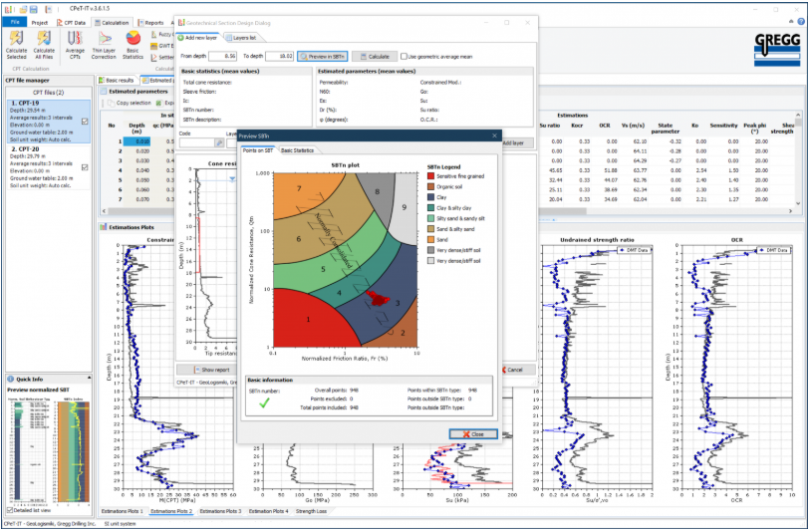The image size is (810, 532).
Task: Open the Average CPTs tool
Action: click(x=75, y=38)
